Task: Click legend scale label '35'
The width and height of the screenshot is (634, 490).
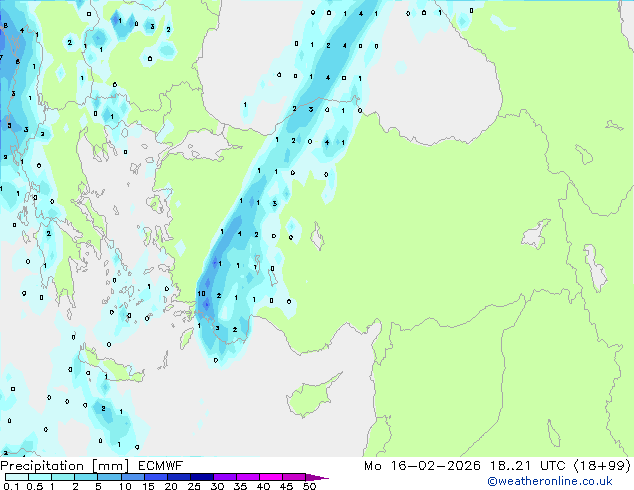Action: (240, 486)
